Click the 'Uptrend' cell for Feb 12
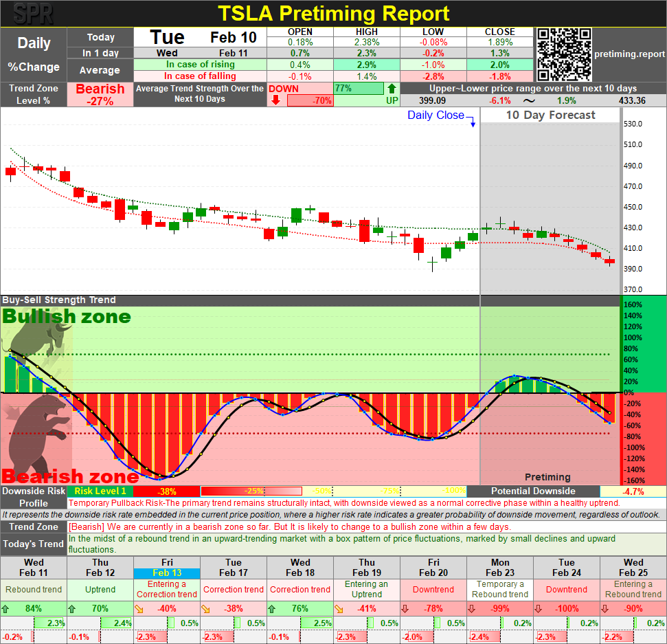 (x=100, y=590)
